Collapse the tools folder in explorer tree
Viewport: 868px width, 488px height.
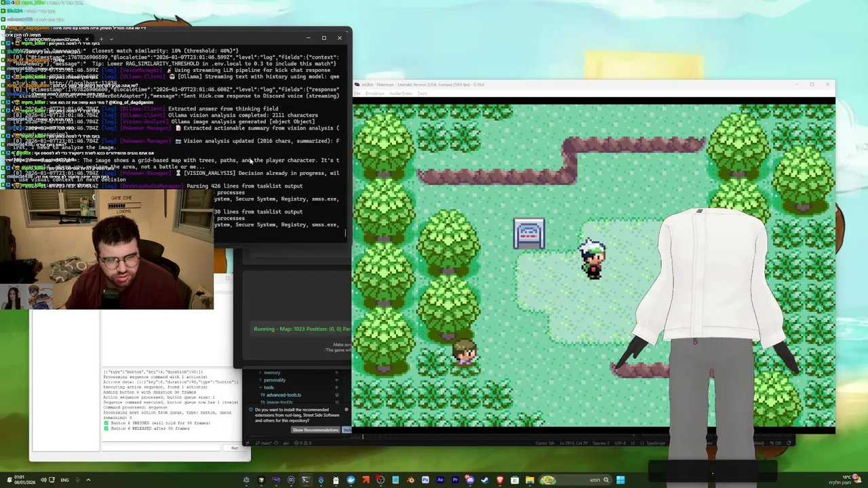point(269,388)
